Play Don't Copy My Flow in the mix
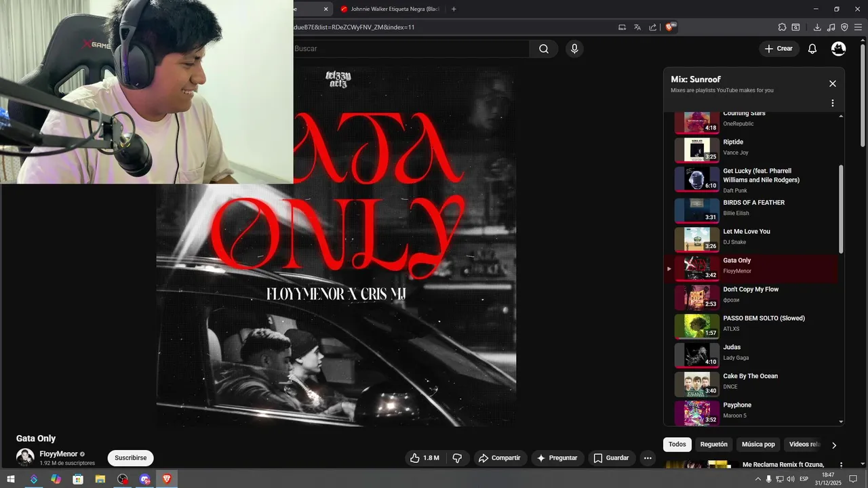This screenshot has height=488, width=868. [751, 297]
